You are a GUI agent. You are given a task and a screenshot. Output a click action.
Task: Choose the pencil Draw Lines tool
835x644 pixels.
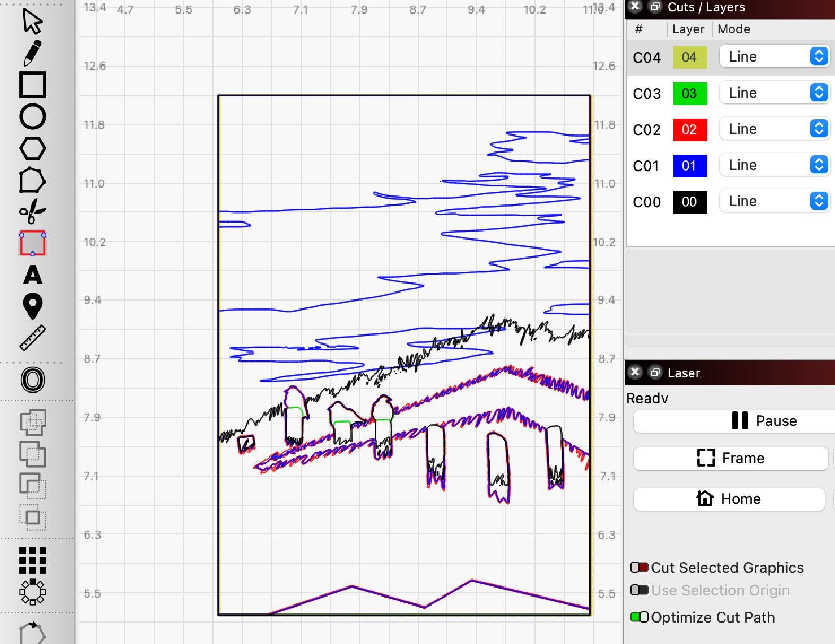[32, 53]
